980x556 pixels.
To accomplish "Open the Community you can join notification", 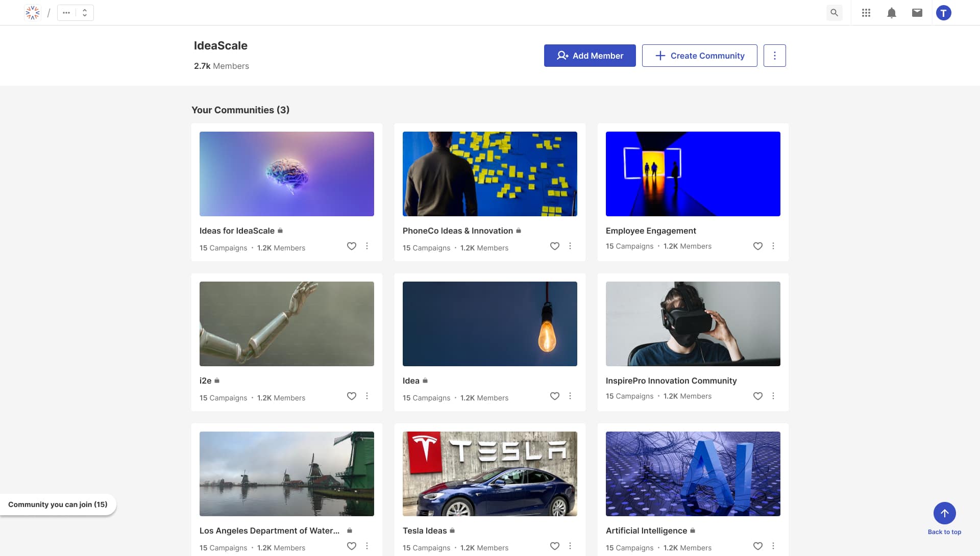I will [57, 503].
